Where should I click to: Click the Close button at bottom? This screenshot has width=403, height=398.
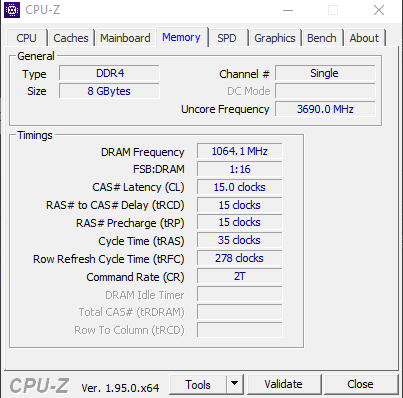tap(361, 384)
